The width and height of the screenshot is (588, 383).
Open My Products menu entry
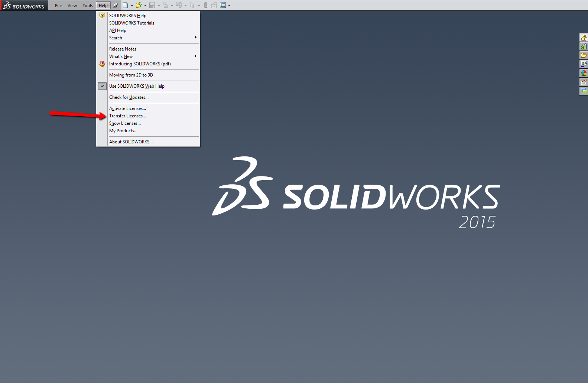[x=123, y=131]
